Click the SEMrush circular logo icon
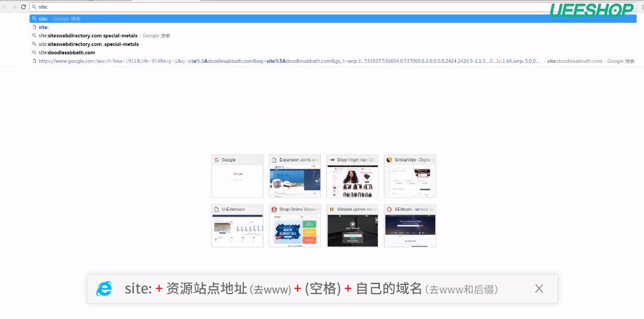The image size is (644, 319). click(388, 209)
